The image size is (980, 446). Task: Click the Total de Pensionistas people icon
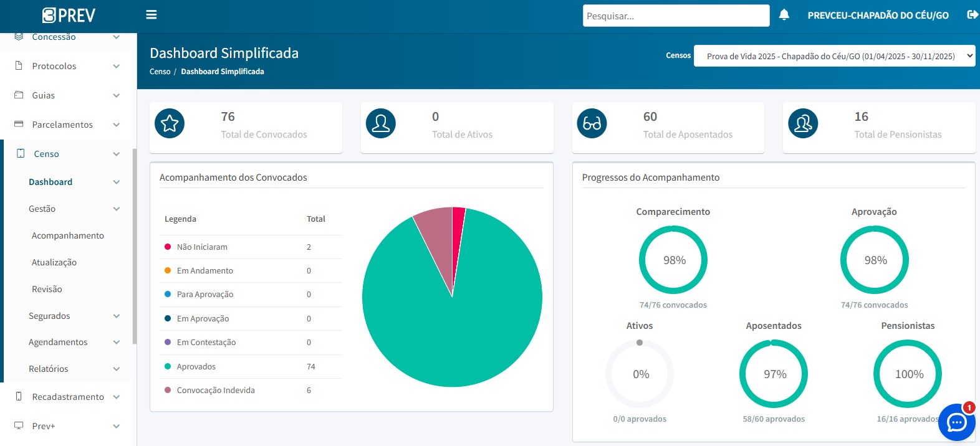[803, 123]
